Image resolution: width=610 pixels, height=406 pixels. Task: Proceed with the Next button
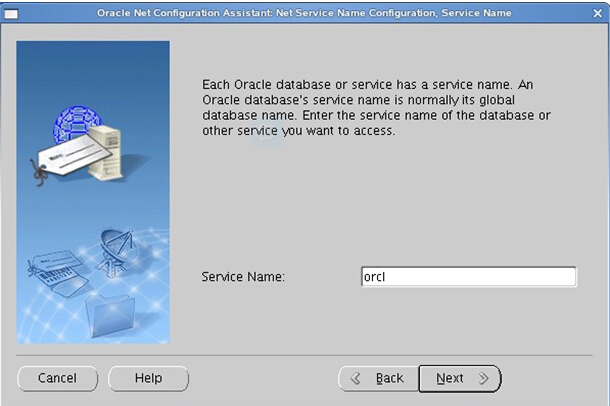450,378
